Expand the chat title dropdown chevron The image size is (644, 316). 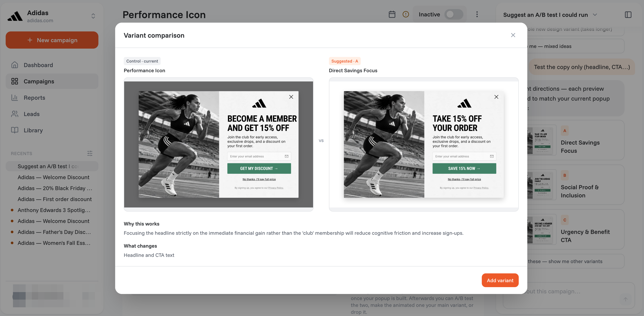tap(595, 15)
